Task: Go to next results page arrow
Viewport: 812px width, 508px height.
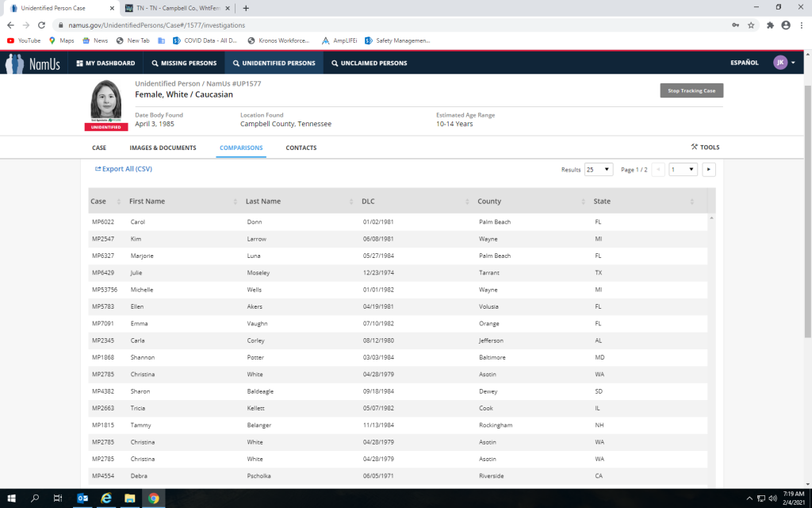Action: point(709,169)
